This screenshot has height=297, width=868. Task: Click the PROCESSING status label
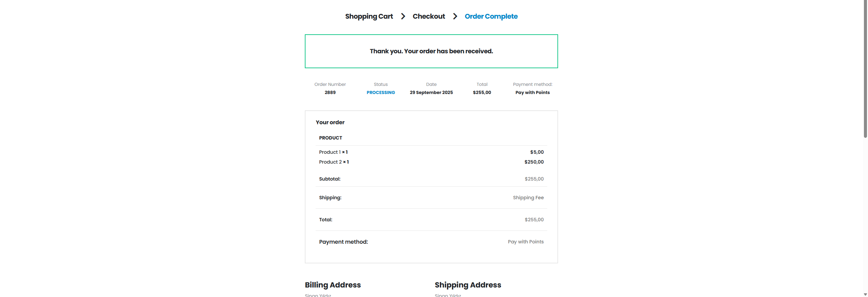(x=380, y=92)
